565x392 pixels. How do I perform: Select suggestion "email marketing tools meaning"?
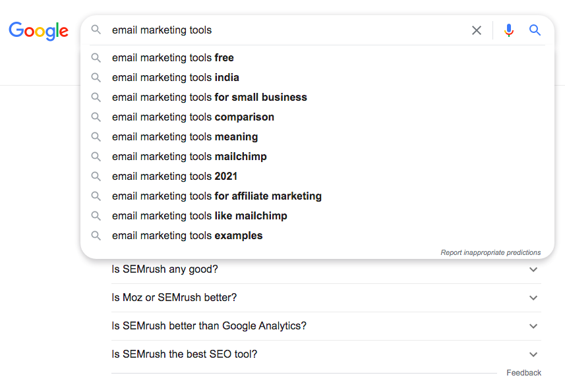pos(184,136)
